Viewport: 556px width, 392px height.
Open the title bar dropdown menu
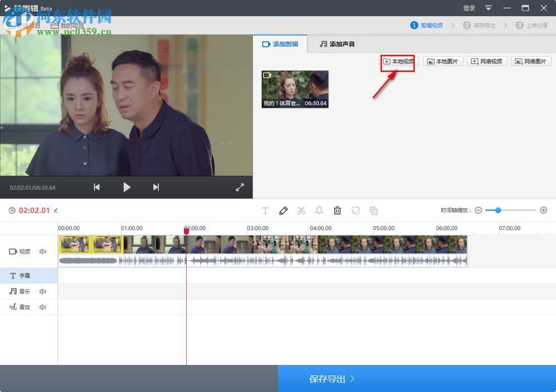[x=488, y=8]
